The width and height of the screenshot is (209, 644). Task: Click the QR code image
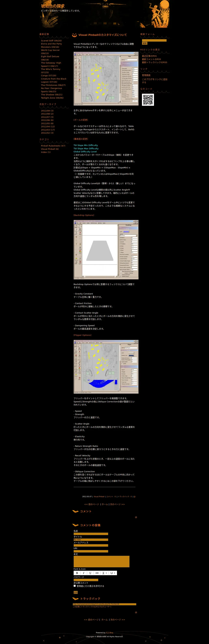[x=148, y=100]
